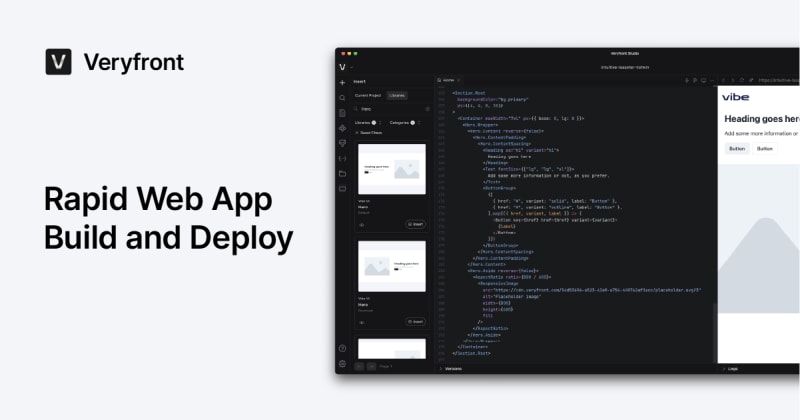Click Insert button on first Hero component

click(416, 224)
